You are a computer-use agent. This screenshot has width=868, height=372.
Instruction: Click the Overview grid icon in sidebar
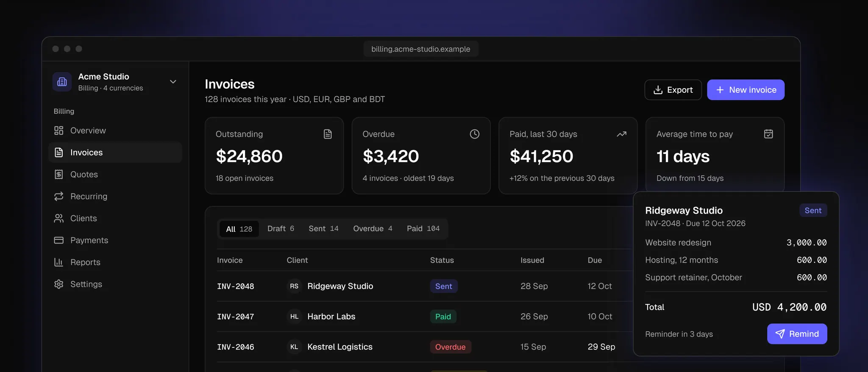point(58,130)
